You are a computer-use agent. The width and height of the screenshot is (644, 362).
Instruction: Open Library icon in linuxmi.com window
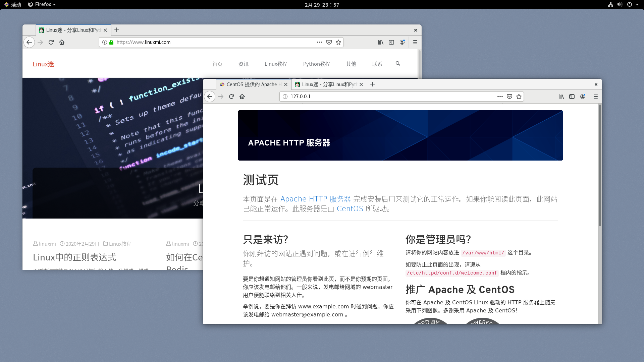(x=381, y=42)
